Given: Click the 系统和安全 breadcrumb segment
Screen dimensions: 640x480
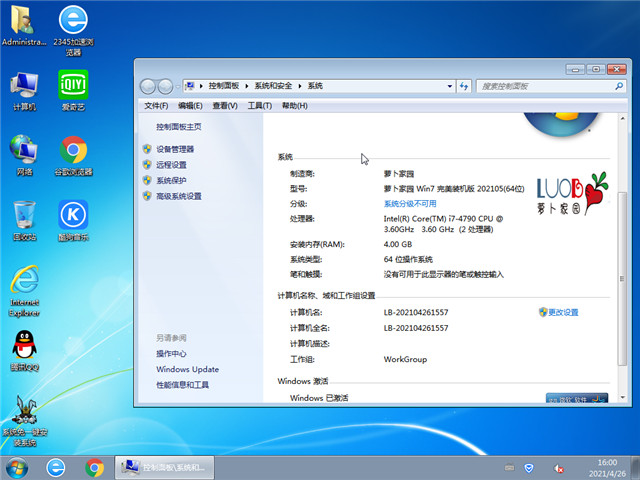Looking at the screenshot, I should (x=273, y=86).
